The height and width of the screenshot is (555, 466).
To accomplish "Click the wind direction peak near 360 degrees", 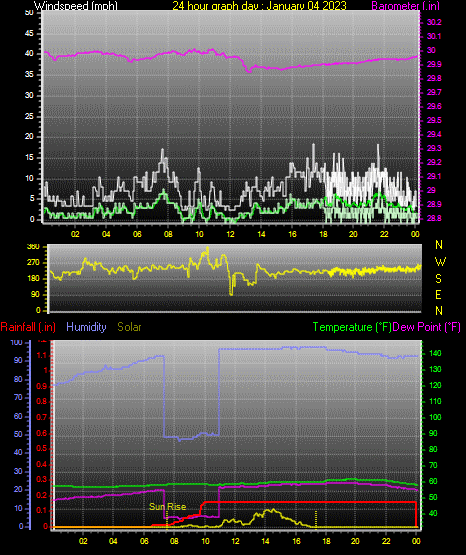I will coord(207,248).
